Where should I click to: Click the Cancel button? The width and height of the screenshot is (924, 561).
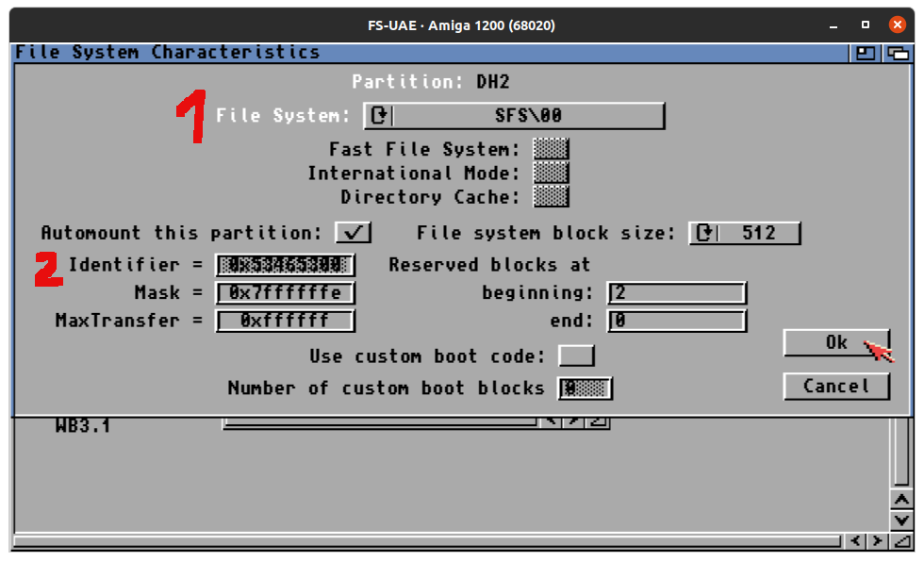(836, 387)
